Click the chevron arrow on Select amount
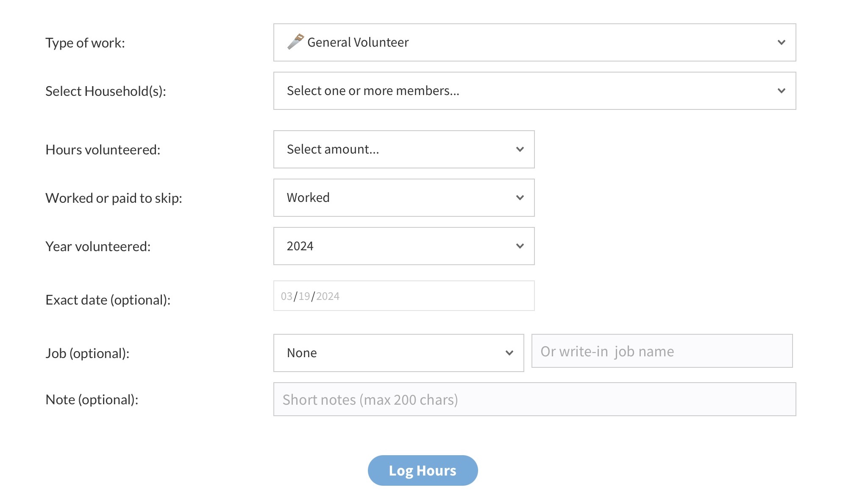868x501 pixels. (x=520, y=149)
